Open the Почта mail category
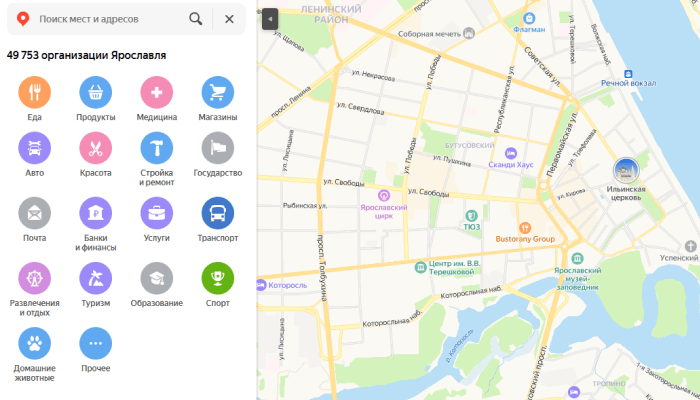 pyautogui.click(x=35, y=214)
